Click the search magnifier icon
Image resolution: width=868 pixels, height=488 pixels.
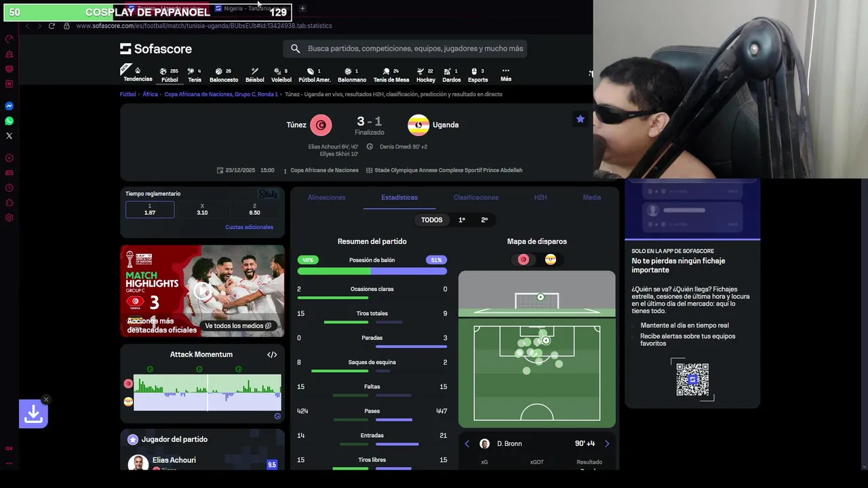(x=295, y=48)
